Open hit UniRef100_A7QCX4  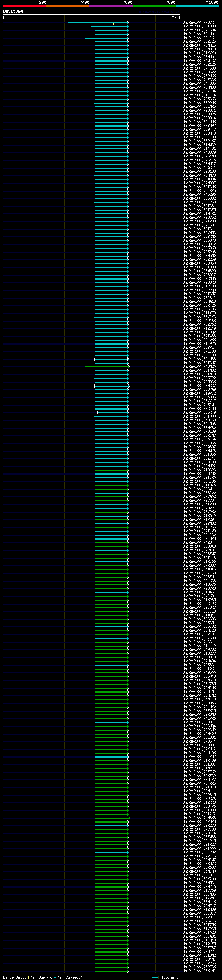tap(199, 23)
